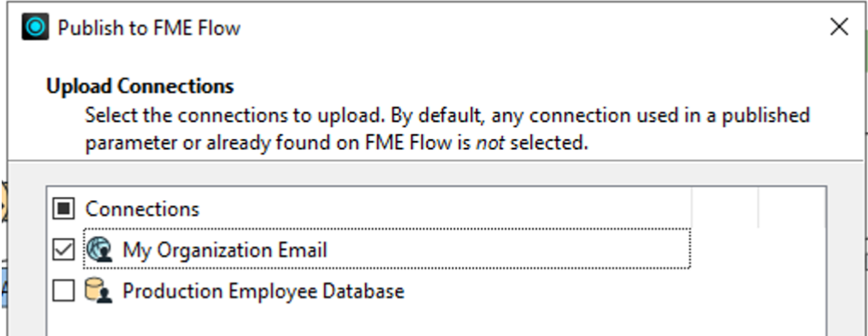The image size is (868, 336).
Task: Select the My Organization Email row label
Action: click(x=225, y=250)
